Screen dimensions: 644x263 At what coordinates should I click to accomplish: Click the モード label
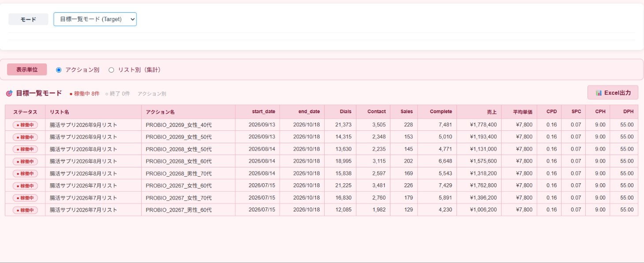[x=28, y=19]
